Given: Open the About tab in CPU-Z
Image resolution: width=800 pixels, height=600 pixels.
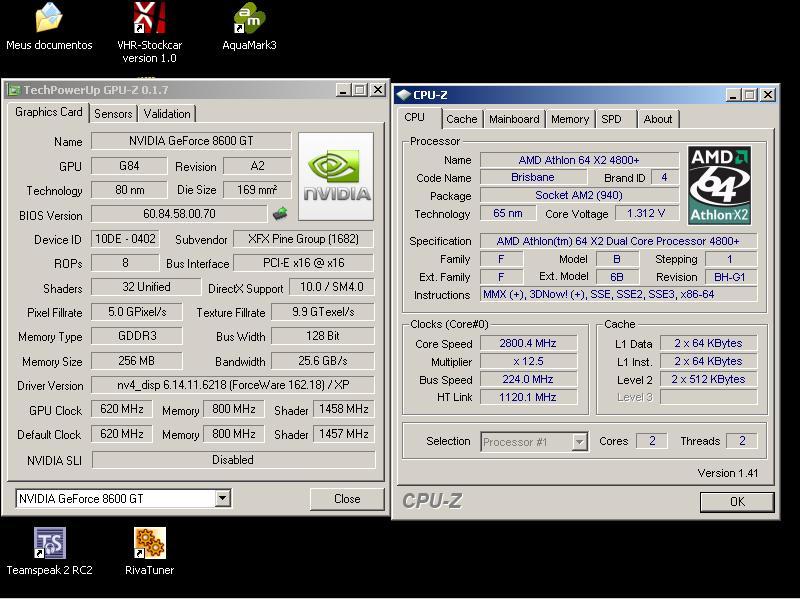Looking at the screenshot, I should pos(658,119).
